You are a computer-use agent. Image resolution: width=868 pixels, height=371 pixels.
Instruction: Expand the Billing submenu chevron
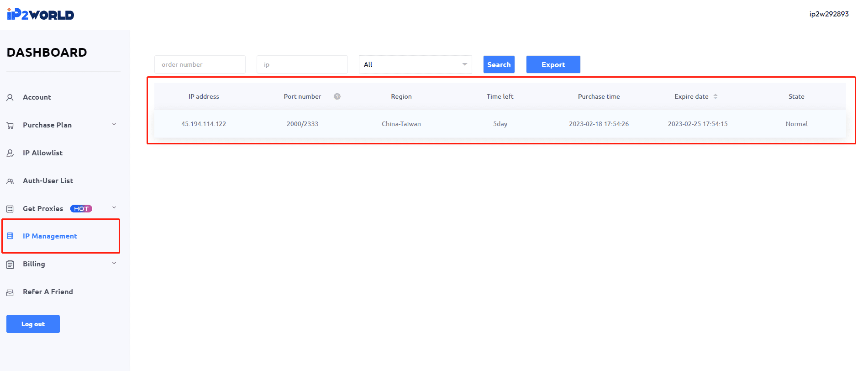pyautogui.click(x=114, y=263)
